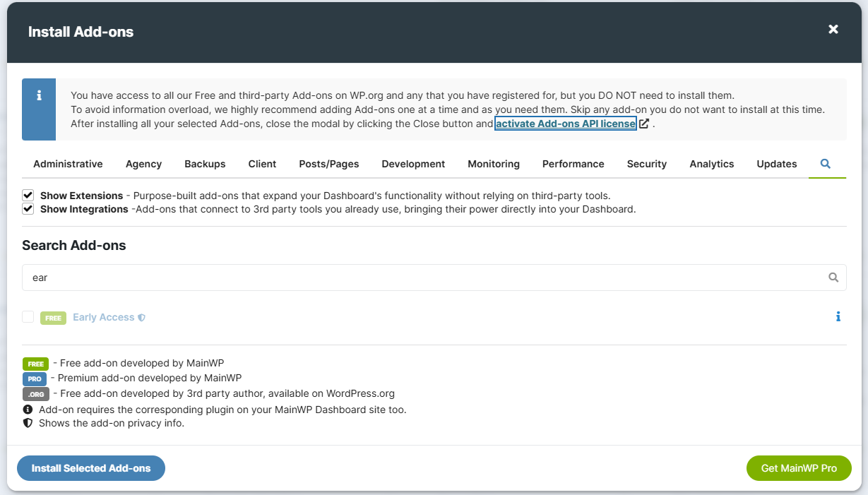
Task: Open the Backups tab
Action: [x=205, y=164]
